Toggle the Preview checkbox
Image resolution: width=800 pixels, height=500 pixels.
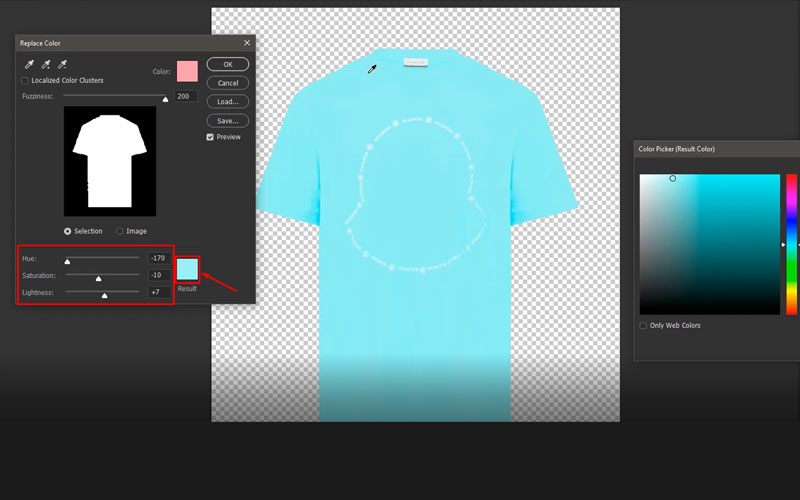[210, 137]
